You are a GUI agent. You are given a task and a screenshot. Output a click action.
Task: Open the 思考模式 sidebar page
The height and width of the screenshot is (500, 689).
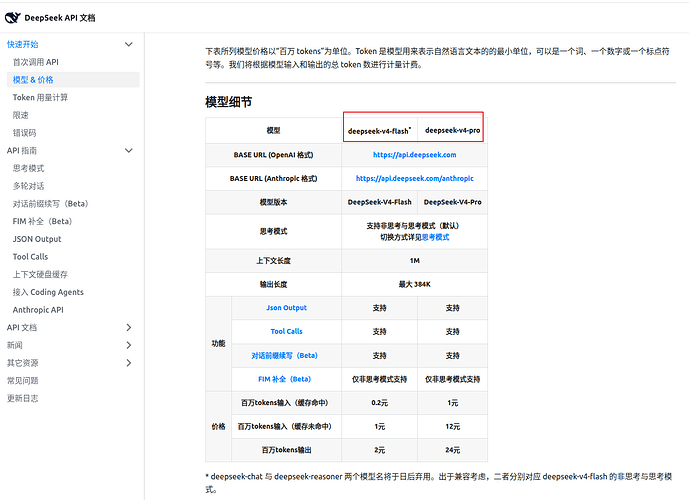pyautogui.click(x=28, y=168)
